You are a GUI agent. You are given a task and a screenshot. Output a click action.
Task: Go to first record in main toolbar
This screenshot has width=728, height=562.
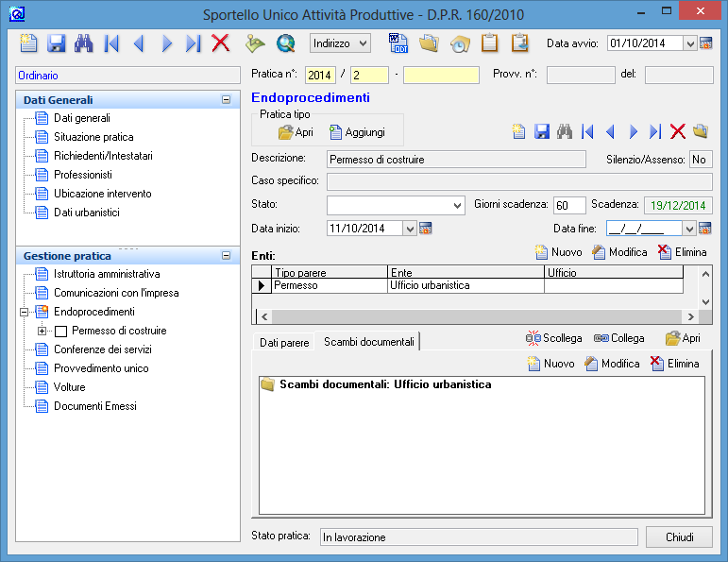[111, 43]
